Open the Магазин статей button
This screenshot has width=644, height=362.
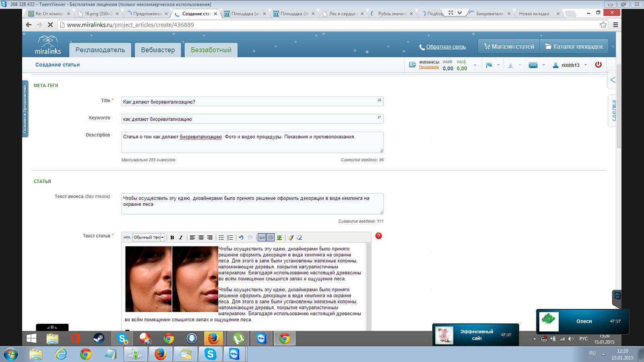[x=509, y=46]
